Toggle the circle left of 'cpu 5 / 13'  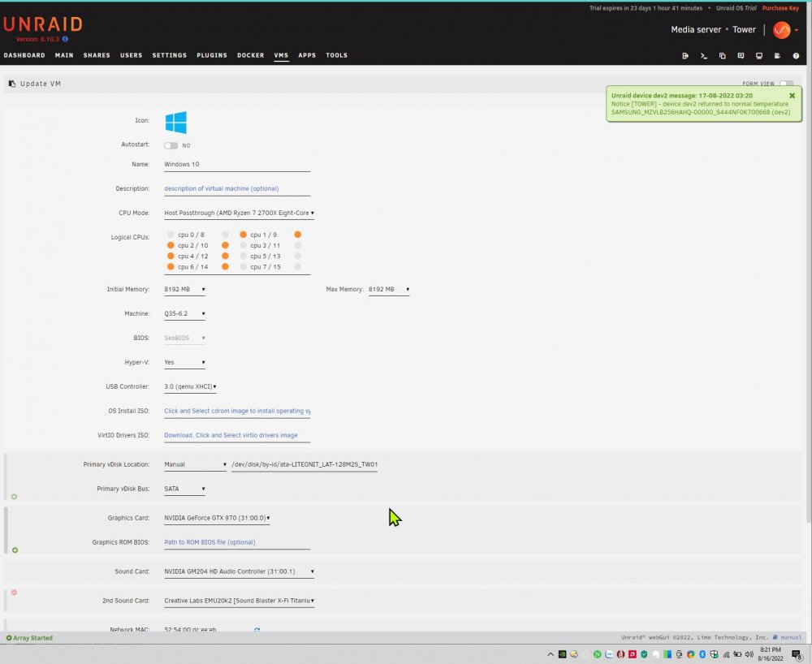tap(243, 256)
